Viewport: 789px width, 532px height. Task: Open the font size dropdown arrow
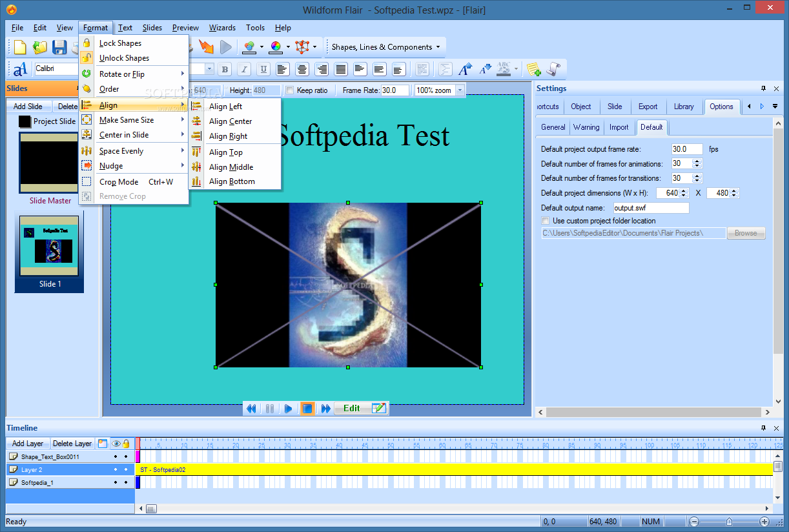click(210, 69)
